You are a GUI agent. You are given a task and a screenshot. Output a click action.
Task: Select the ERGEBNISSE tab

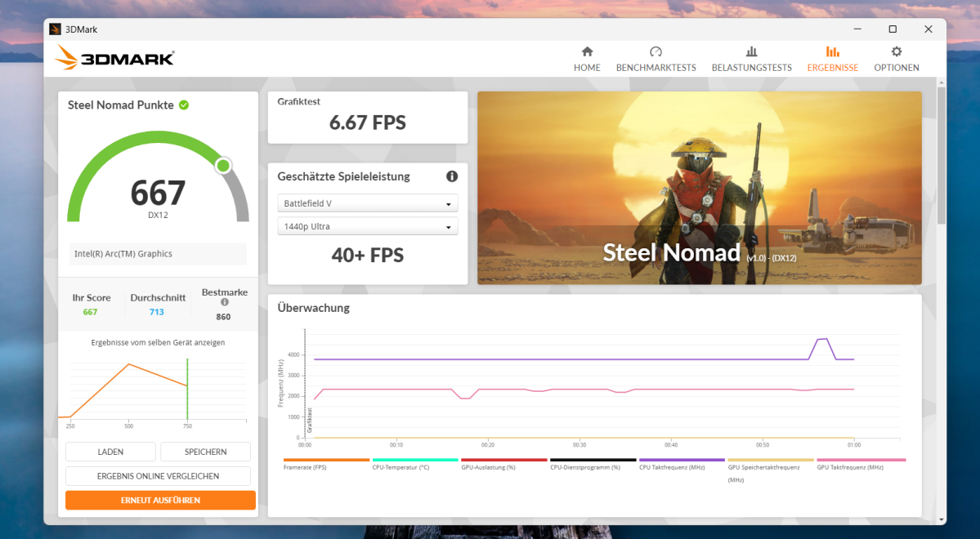tap(833, 60)
